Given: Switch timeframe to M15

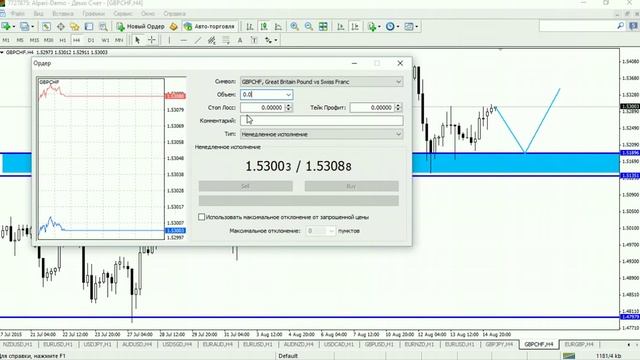Looking at the screenshot, I should click(34, 40).
